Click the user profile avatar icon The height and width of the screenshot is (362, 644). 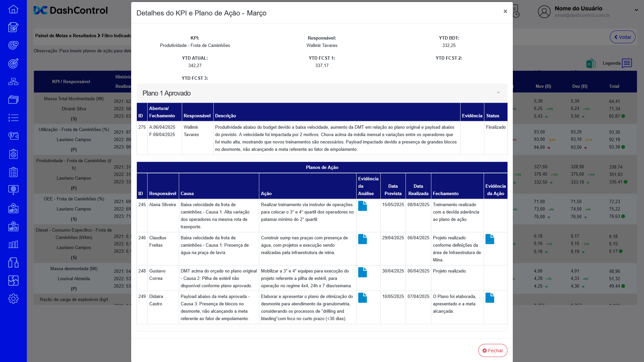point(544,12)
